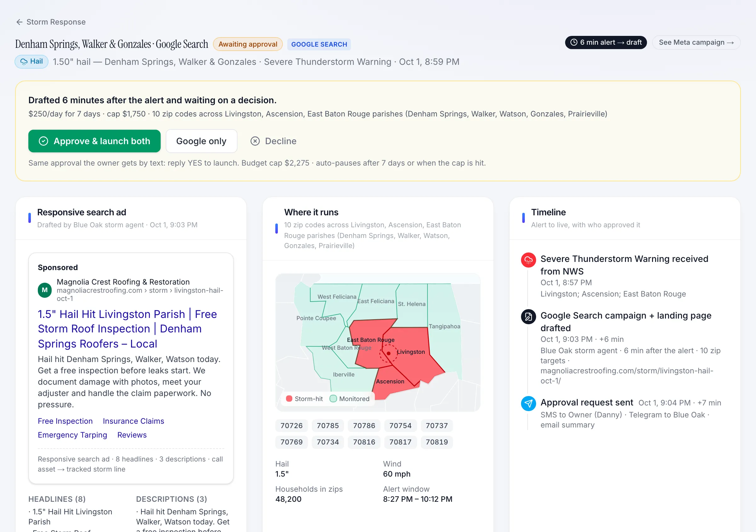Go back via Storm Response link

point(56,22)
